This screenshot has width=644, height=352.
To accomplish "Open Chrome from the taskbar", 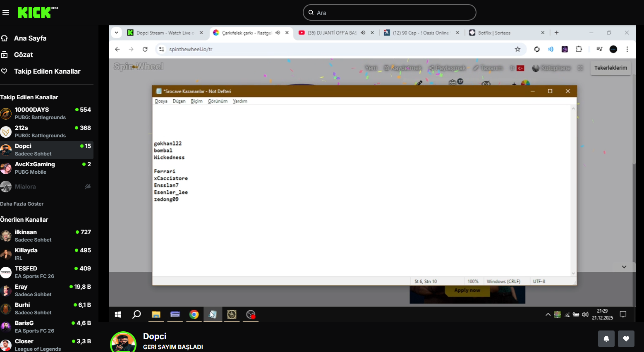I will [x=194, y=315].
